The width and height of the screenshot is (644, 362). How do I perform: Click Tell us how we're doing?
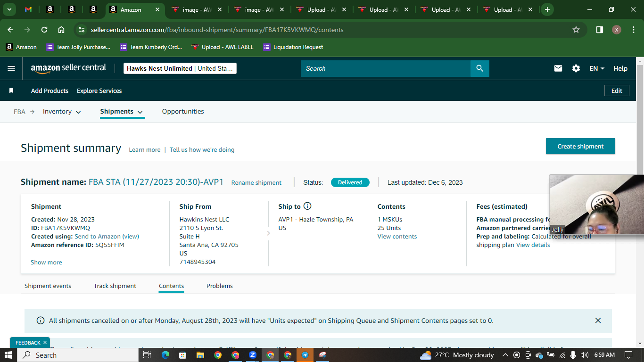[x=202, y=150]
